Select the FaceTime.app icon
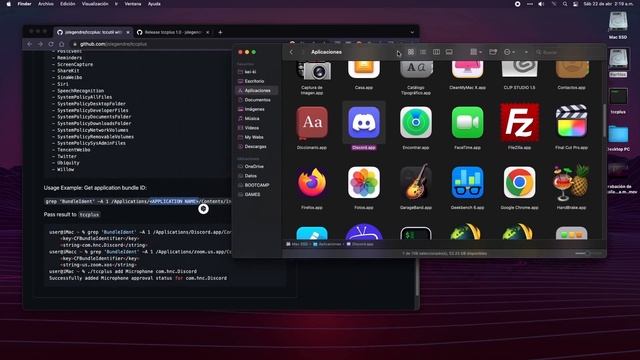The height and width of the screenshot is (360, 640). coord(467,122)
